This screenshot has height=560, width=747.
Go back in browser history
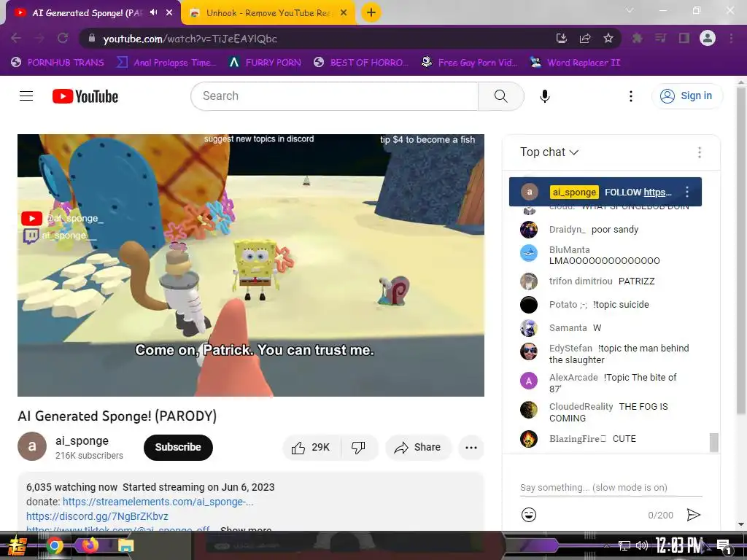coord(16,38)
